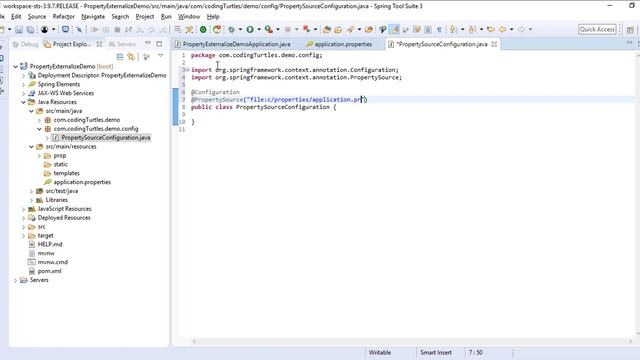This screenshot has height=360, width=640.
Task: Minimize the Project Explorer panel
Action: click(x=148, y=43)
